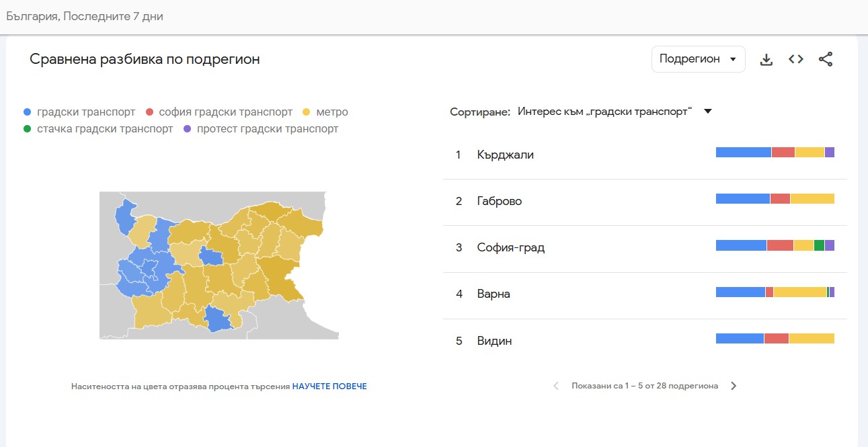The image size is (868, 447).
Task: Click the previous page arrow
Action: tap(555, 385)
